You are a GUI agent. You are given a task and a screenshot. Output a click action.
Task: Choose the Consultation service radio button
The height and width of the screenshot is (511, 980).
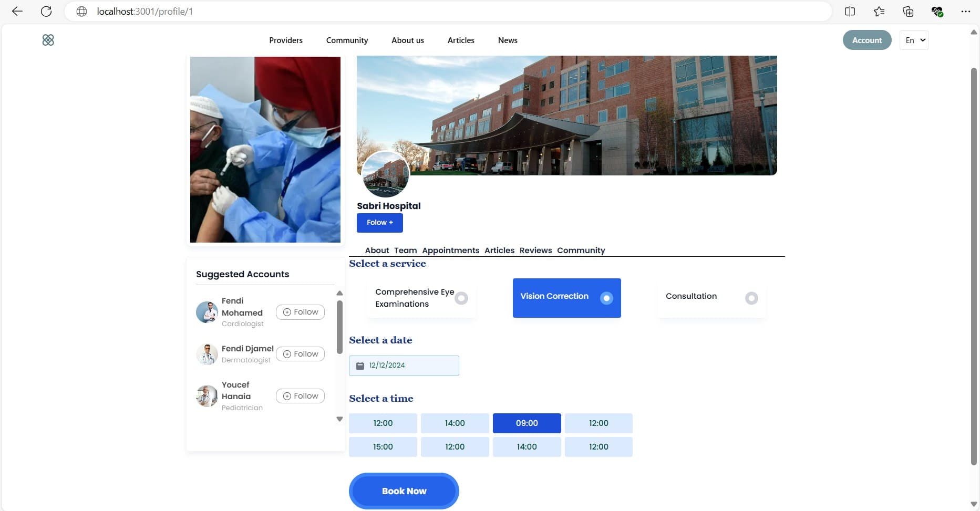pos(751,298)
